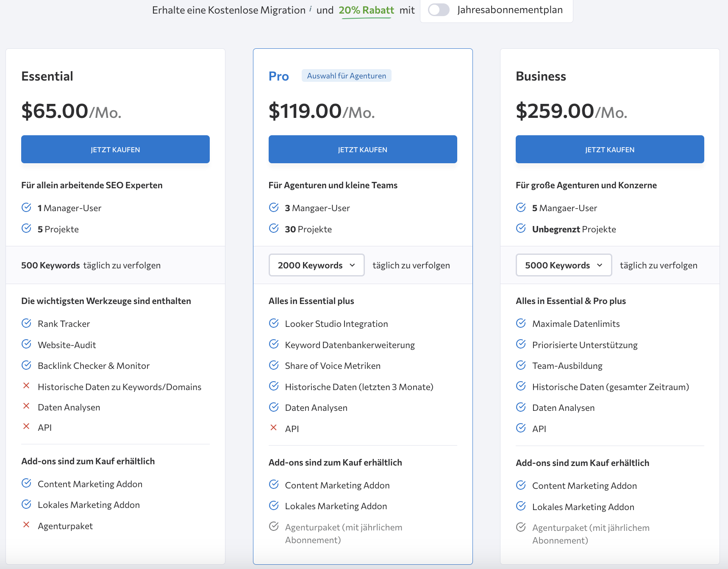Viewport: 728px width, 569px height.
Task: Click the check icon next to 5 Projekte
Action: pos(26,229)
